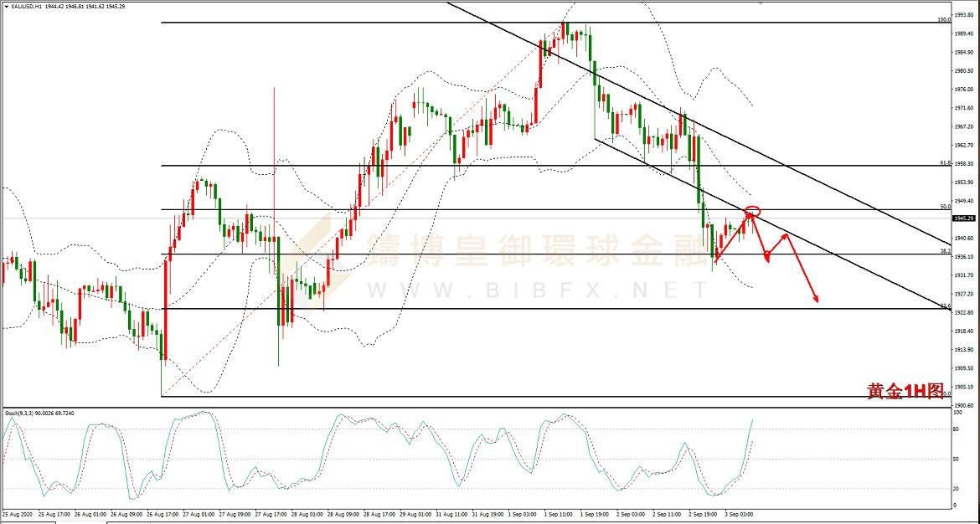Screen dimensions: 980x524
Task: Select the 100.0 Fibonacci level label
Action: (943, 19)
